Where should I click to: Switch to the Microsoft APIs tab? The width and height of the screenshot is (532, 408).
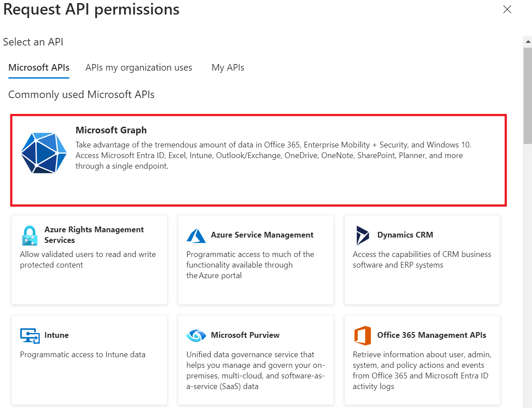(39, 68)
